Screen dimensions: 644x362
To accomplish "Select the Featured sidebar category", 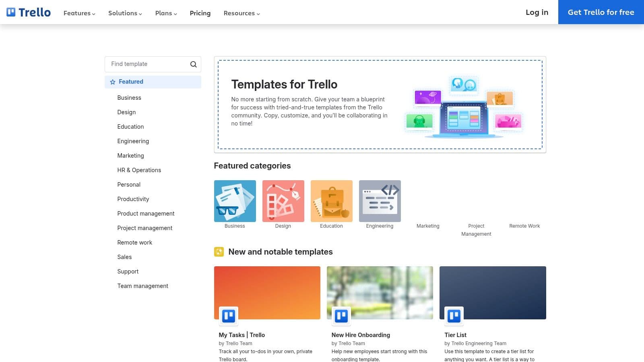I will (x=153, y=82).
